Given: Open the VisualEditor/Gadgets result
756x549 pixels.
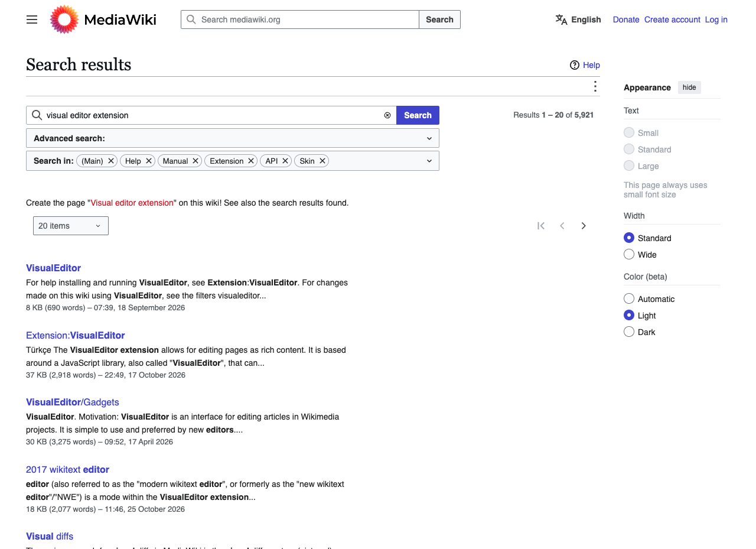Looking at the screenshot, I should tap(73, 402).
